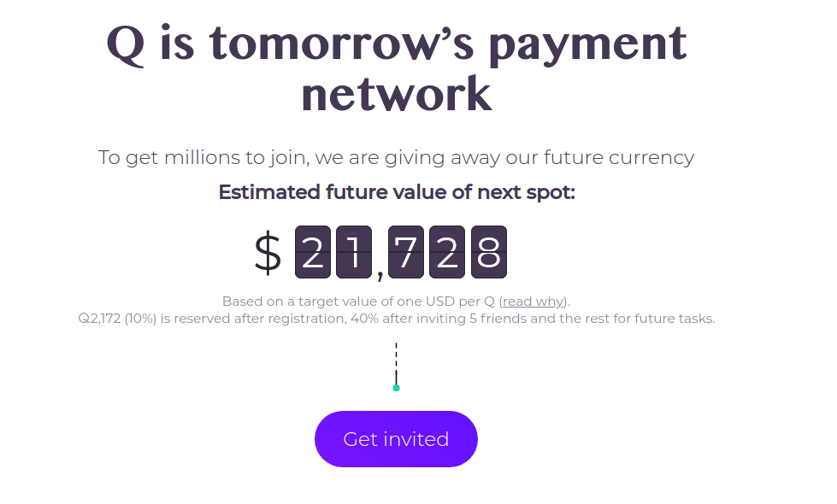Click the 'To get millions to join' subtitle
Screen dimensions: 837x504
point(396,157)
